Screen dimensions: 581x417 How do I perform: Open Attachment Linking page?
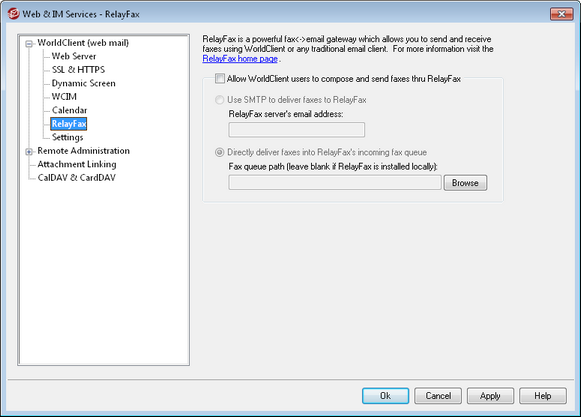[x=77, y=164]
